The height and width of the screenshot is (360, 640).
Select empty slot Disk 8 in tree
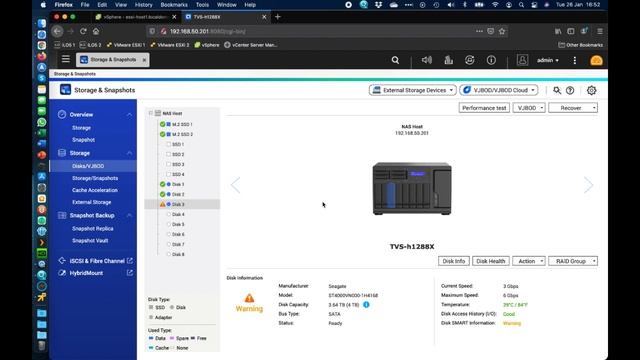(178, 254)
